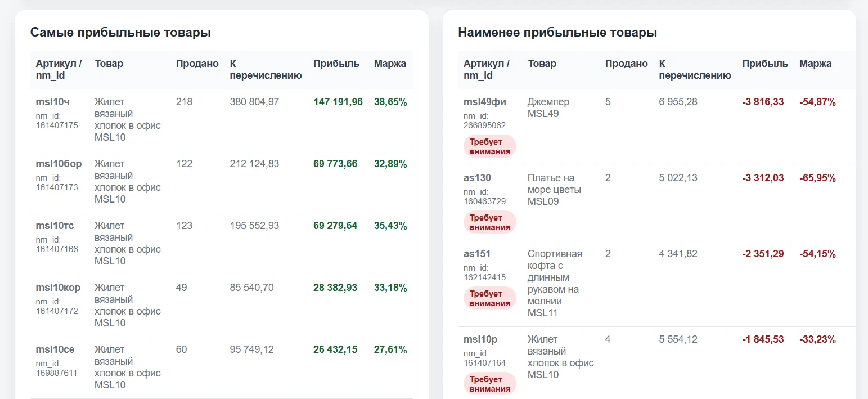Click profit value 26 432,15
The height and width of the screenshot is (399, 868).
click(335, 349)
